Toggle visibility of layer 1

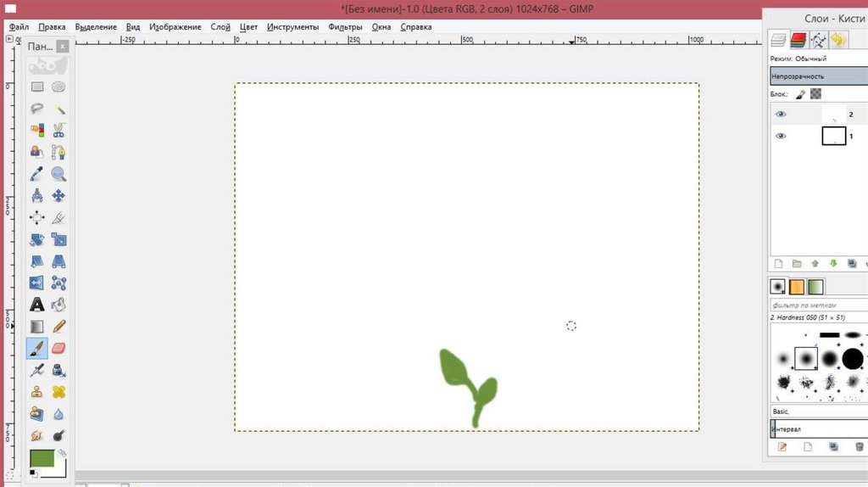tap(781, 136)
